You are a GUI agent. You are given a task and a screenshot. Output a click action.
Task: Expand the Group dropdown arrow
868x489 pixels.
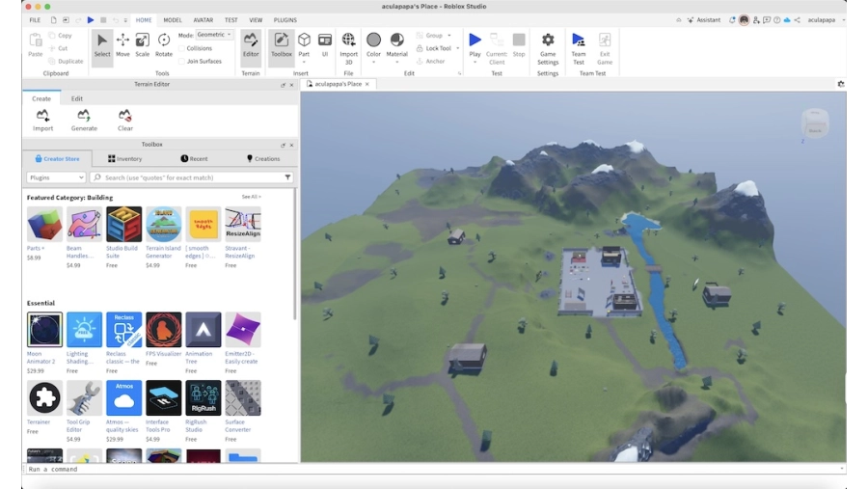tap(448, 36)
